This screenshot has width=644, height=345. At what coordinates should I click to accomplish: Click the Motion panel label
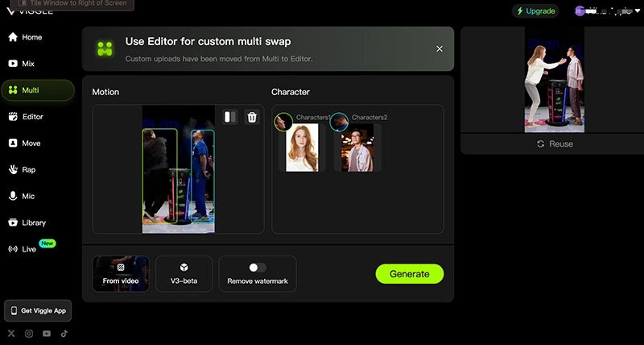point(105,92)
